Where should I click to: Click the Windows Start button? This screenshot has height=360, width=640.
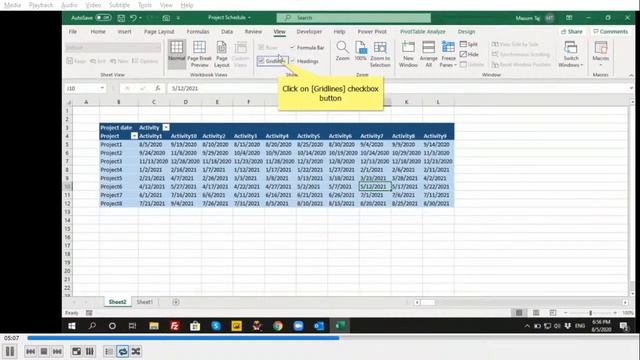(x=72, y=326)
